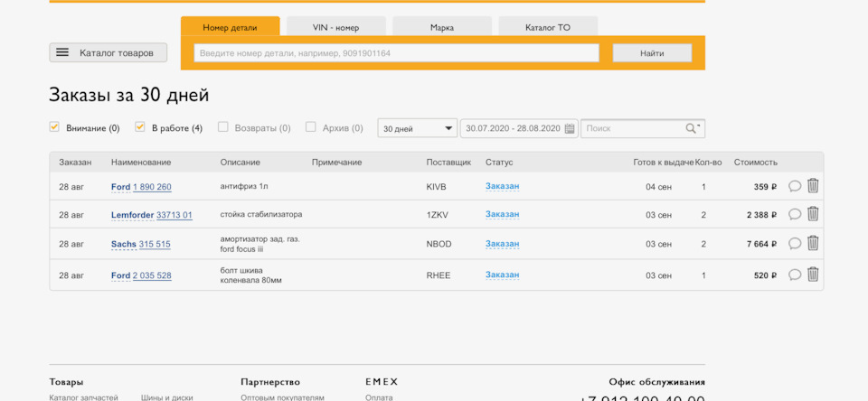Click the price 7 664 ₽
The height and width of the screenshot is (401, 868).
[761, 244]
